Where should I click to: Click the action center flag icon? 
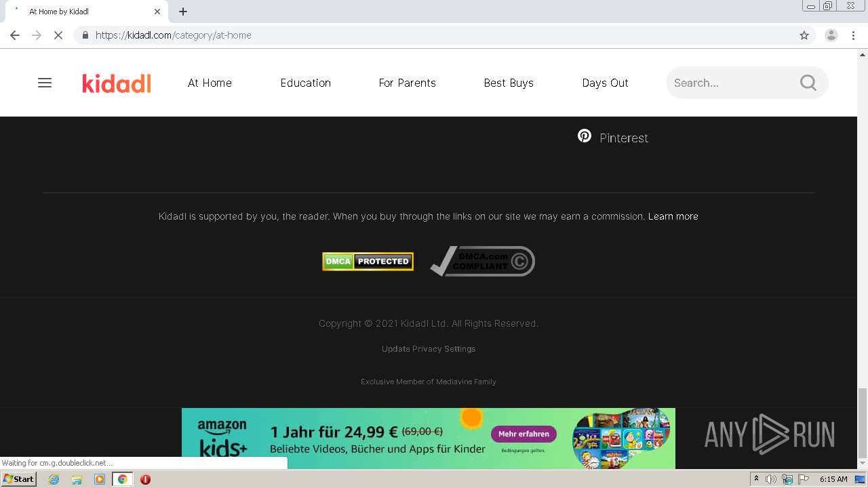pyautogui.click(x=804, y=479)
